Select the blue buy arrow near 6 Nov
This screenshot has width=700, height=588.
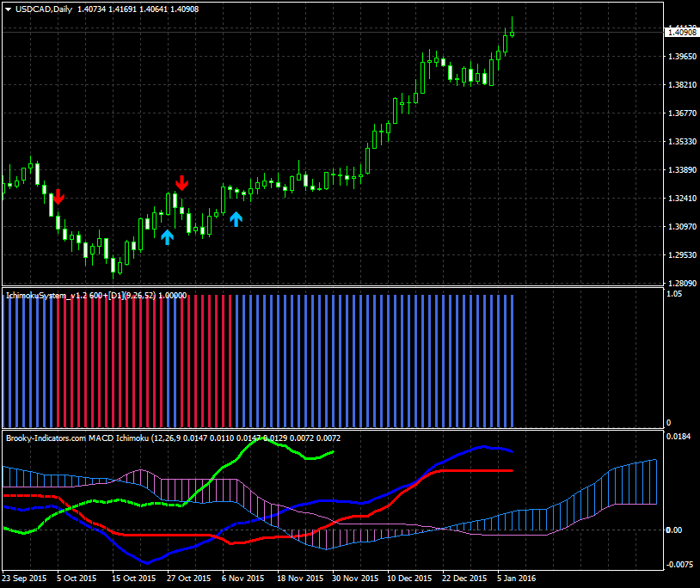click(x=237, y=217)
